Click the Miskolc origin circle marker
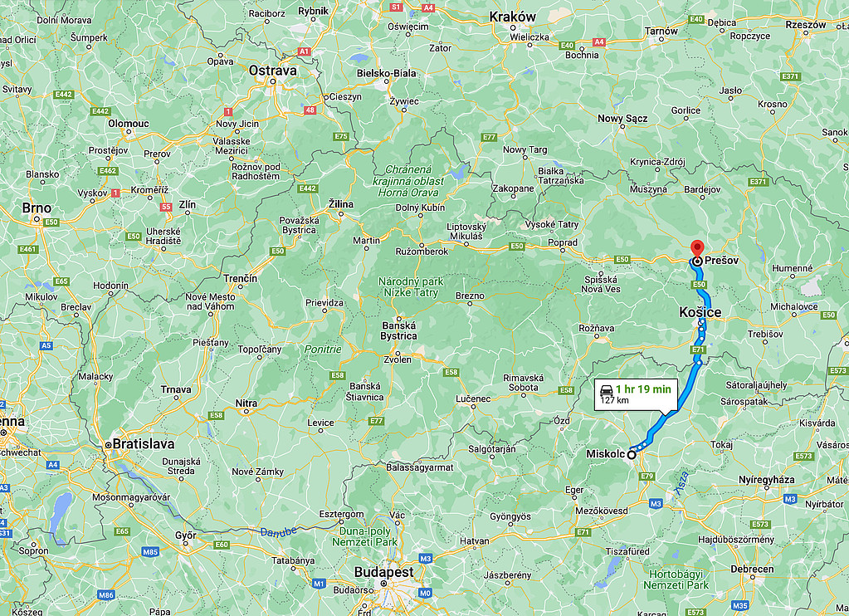 point(632,455)
